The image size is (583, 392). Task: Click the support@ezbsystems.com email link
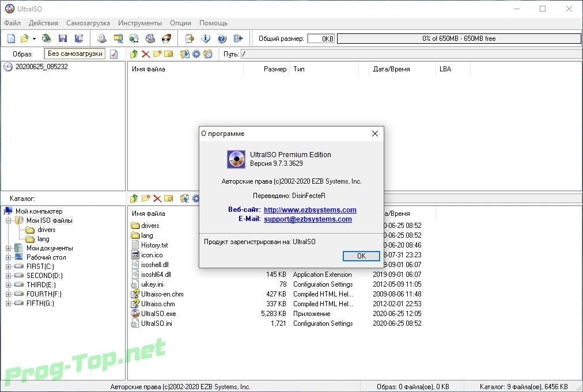point(308,219)
